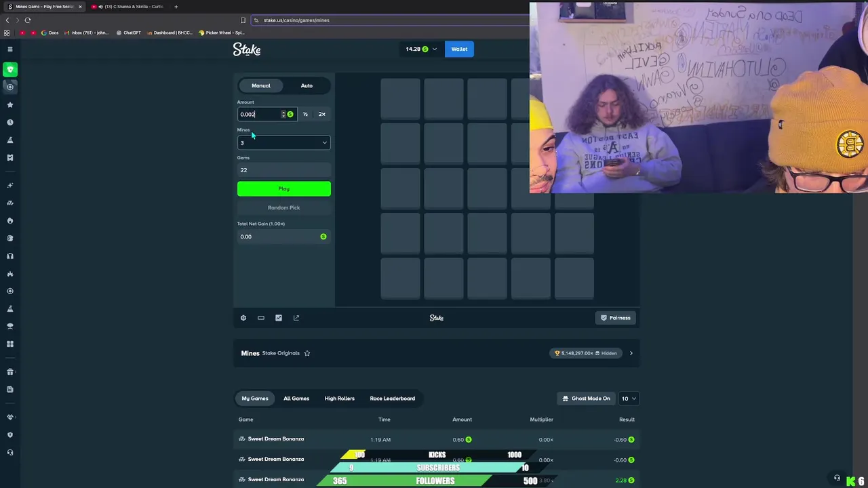Bookmark this page with bookmark icon
Screen dimensions: 868x488
(243, 20)
